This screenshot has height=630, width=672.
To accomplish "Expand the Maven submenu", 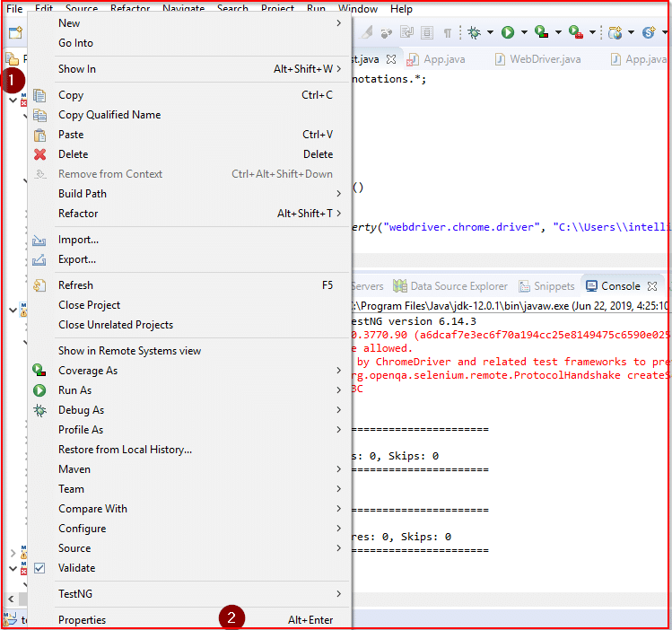I will [189, 469].
